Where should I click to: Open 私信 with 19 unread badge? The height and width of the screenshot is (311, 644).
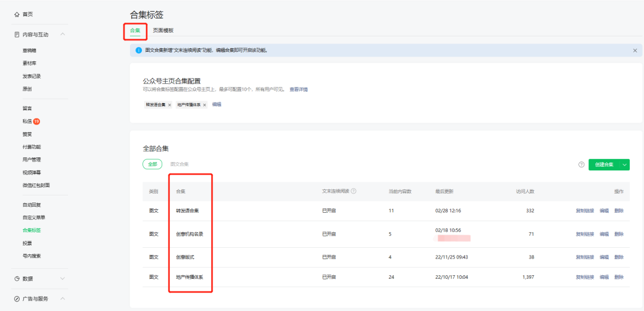27,121
